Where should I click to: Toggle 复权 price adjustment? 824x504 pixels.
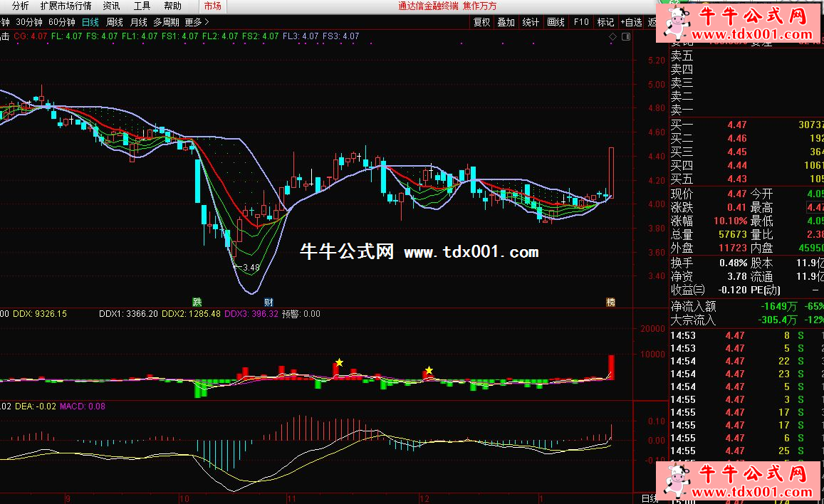click(482, 22)
